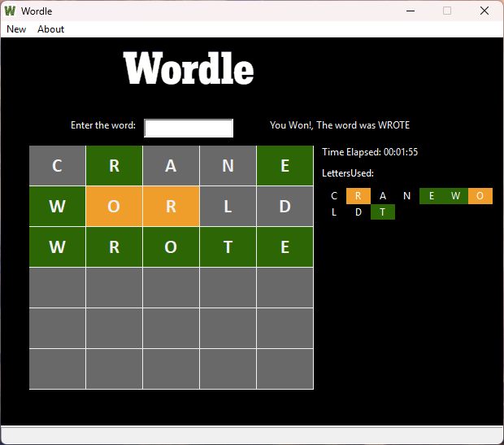The image size is (504, 445).
Task: Click the green W swatch in Letters Used
Action: tap(456, 196)
